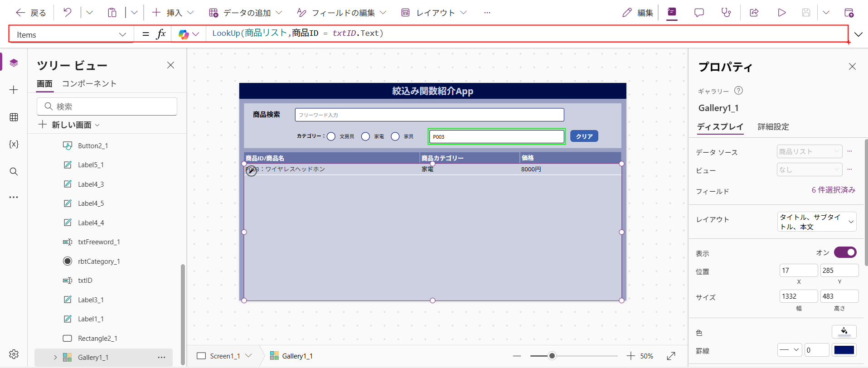The height and width of the screenshot is (368, 868).
Task: Open the Copilot icon in formula bar
Action: pyautogui.click(x=184, y=34)
